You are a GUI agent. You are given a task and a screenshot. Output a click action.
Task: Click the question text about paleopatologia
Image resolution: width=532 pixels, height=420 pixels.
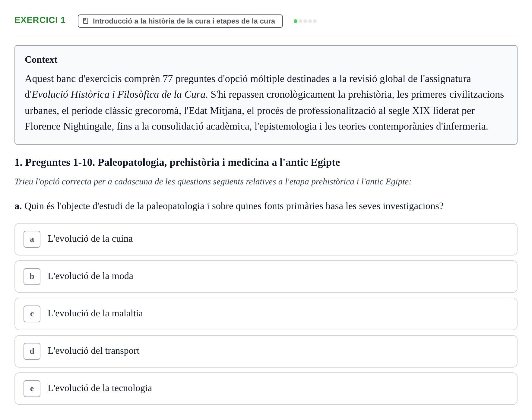click(x=229, y=206)
